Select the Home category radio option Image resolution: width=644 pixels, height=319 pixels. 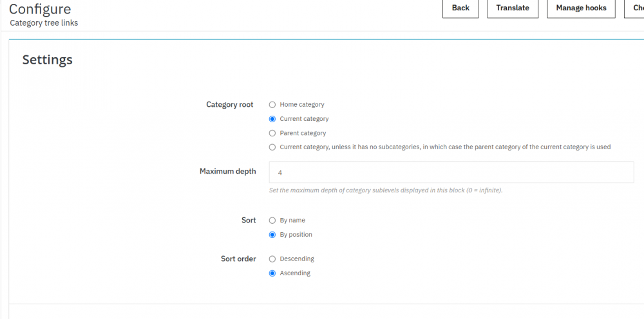click(272, 105)
